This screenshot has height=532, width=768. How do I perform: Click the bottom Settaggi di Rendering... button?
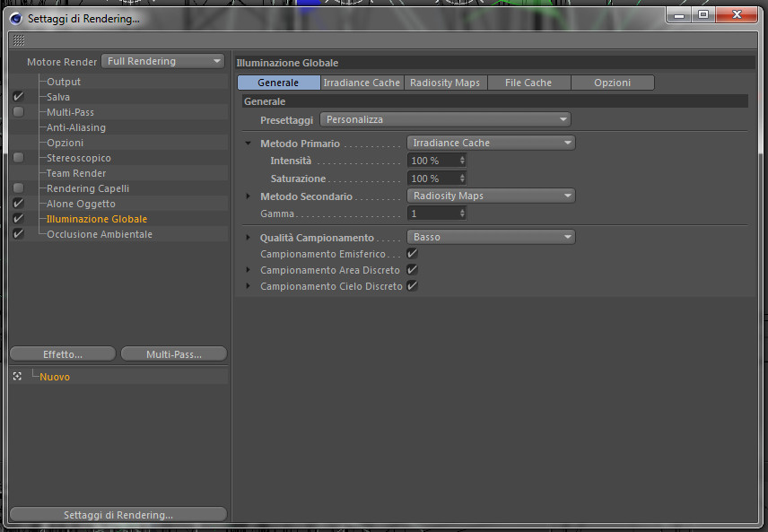tap(118, 514)
